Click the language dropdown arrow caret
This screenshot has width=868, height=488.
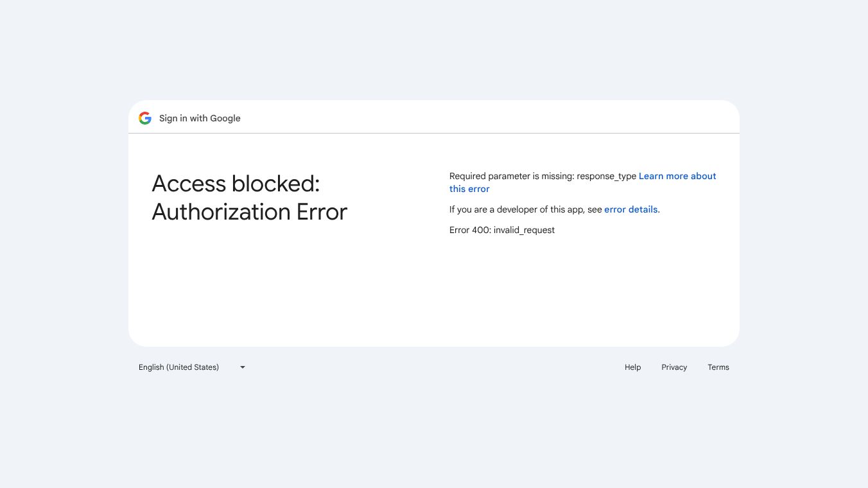pos(243,367)
